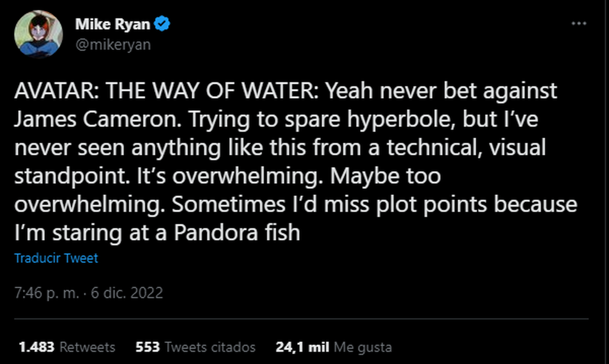Click the 7:46 p. m. timestamp
The image size is (609, 364).
pyautogui.click(x=44, y=293)
